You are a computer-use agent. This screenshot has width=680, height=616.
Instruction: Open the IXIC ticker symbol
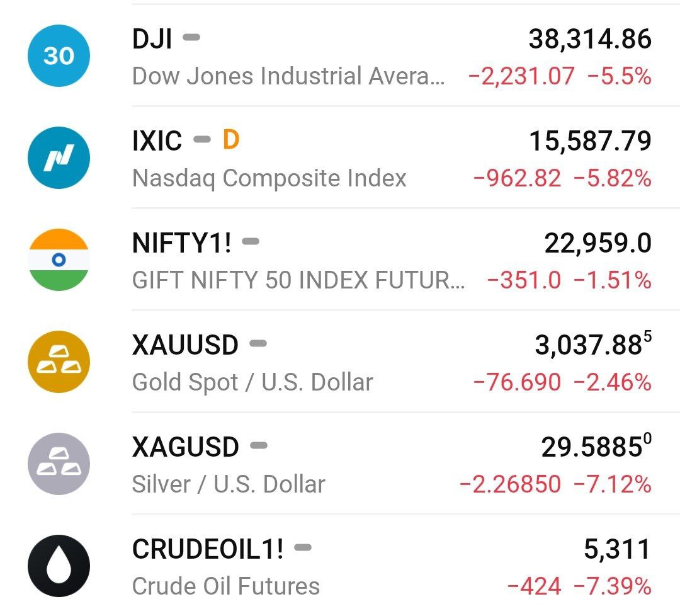pyautogui.click(x=157, y=141)
